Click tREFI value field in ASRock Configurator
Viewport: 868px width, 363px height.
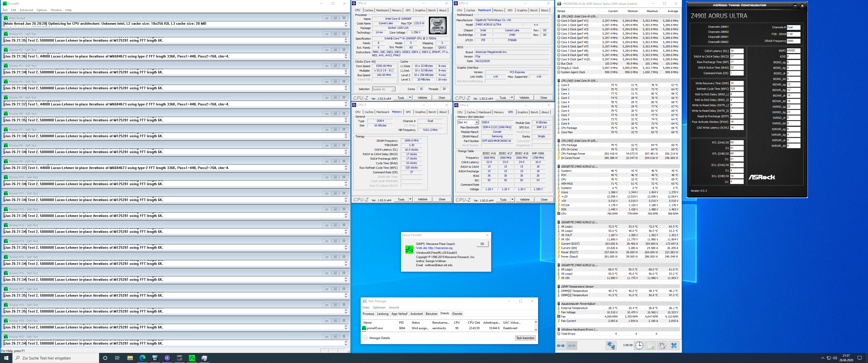(x=793, y=51)
